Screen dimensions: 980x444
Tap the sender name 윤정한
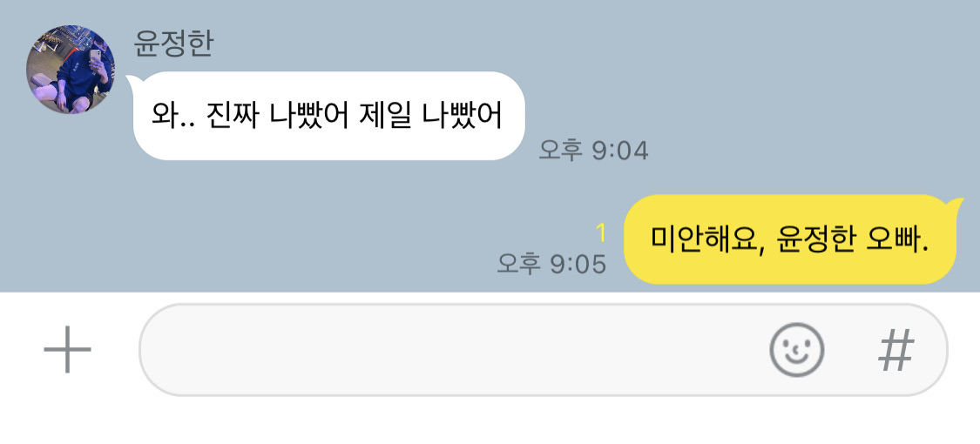[x=173, y=44]
